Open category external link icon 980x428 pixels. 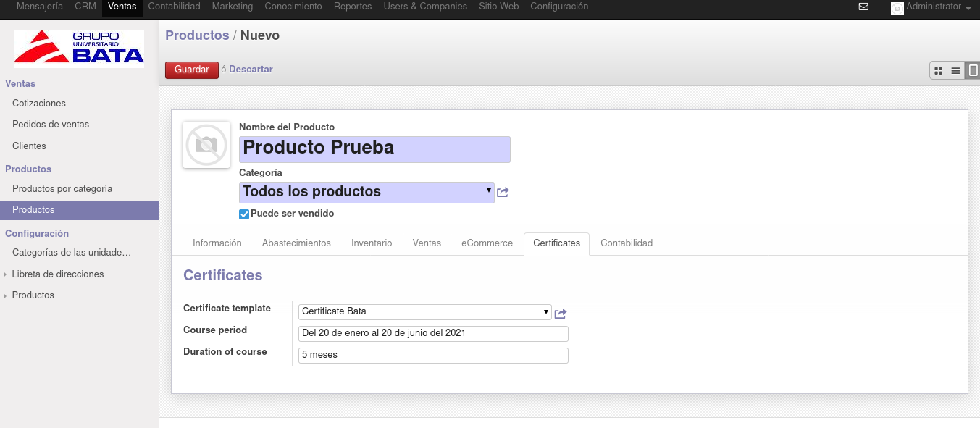click(x=503, y=193)
